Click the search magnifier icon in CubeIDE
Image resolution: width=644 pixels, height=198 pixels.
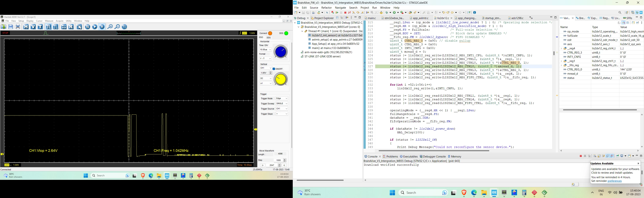click(620, 12)
